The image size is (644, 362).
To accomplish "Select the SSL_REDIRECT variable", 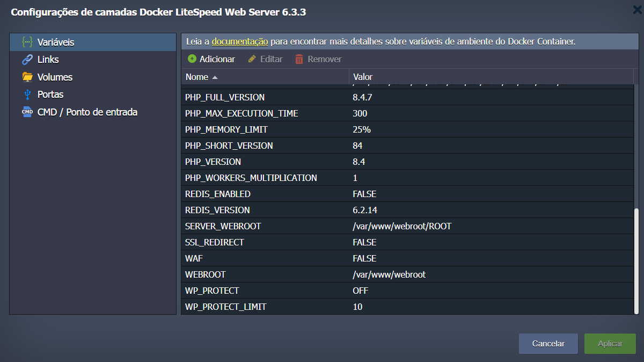I will [x=215, y=242].
